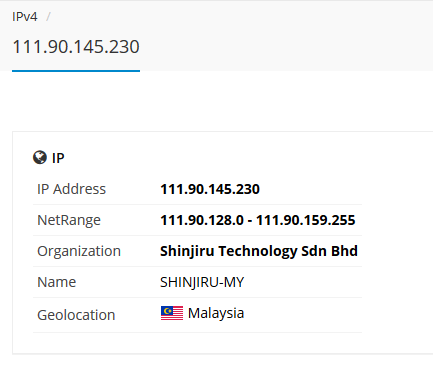
Task: Click the NetRange row label
Action: (69, 220)
